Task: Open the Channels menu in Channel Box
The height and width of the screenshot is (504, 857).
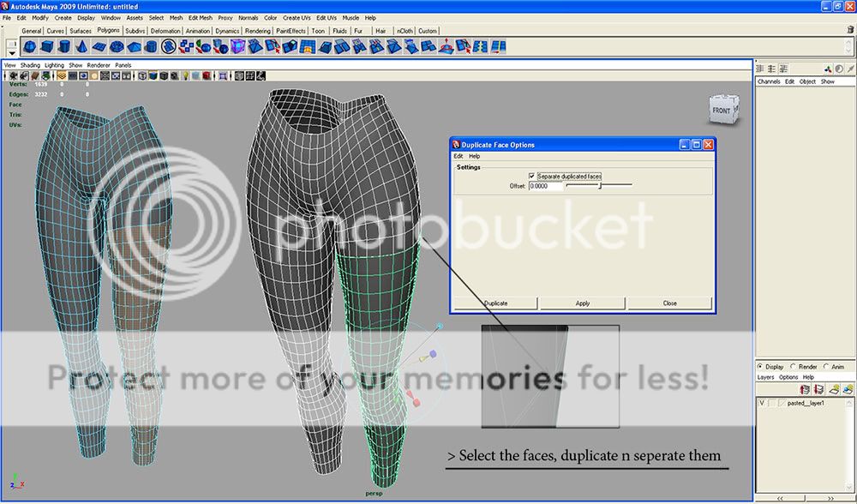Action: coord(768,81)
